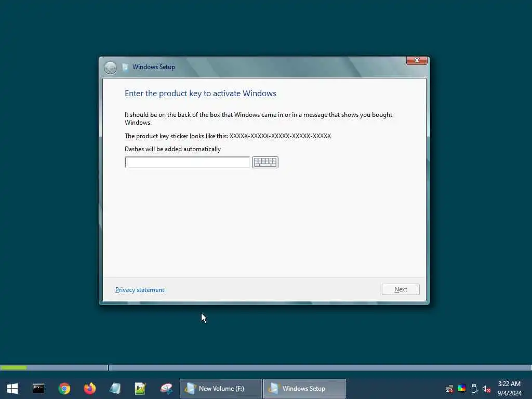Viewport: 532px width, 399px height.
Task: Switch to New Volume (F:) taskbar window
Action: 220,389
